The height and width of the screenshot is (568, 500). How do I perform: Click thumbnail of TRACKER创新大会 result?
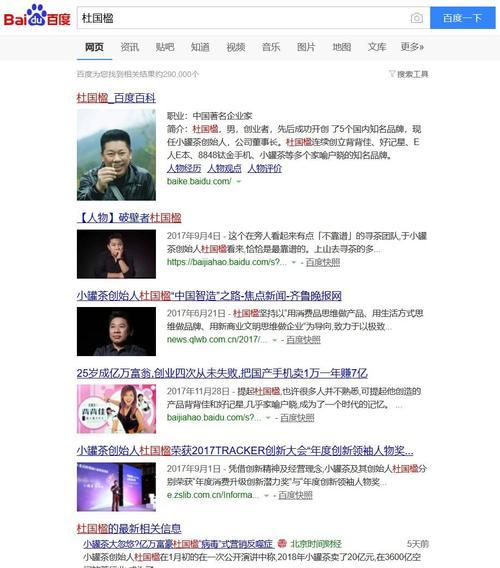pyautogui.click(x=116, y=487)
